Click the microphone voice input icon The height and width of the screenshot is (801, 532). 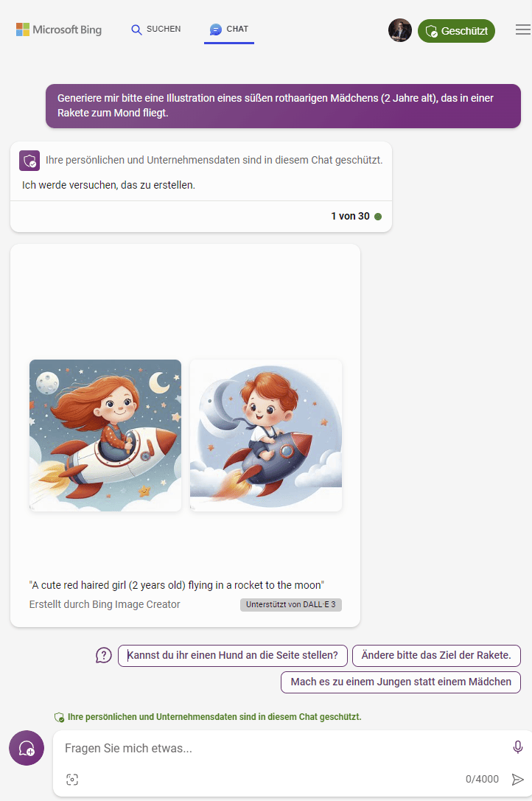(517, 747)
